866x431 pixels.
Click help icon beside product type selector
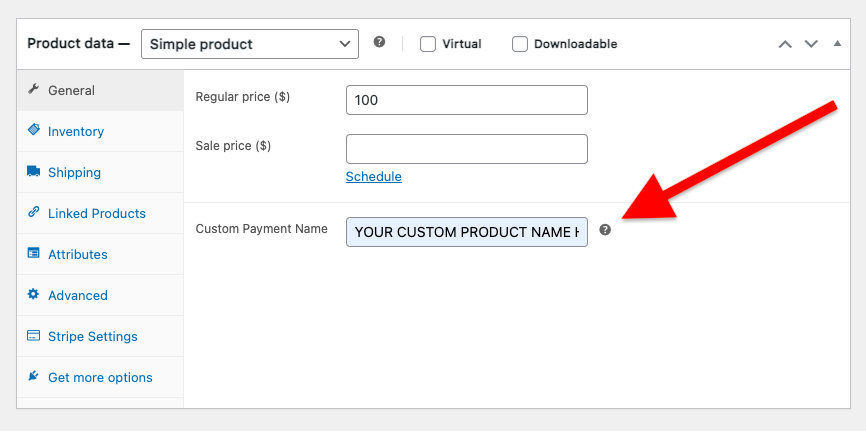click(379, 43)
